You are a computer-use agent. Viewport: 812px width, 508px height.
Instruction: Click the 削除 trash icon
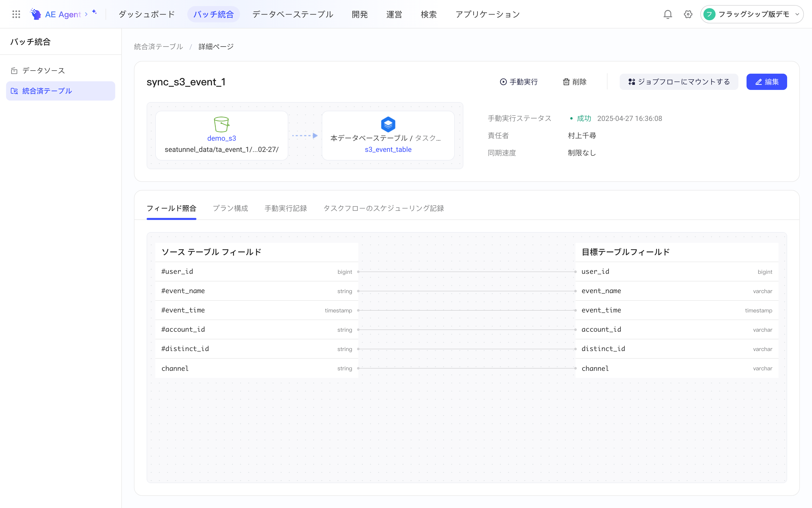pos(566,82)
